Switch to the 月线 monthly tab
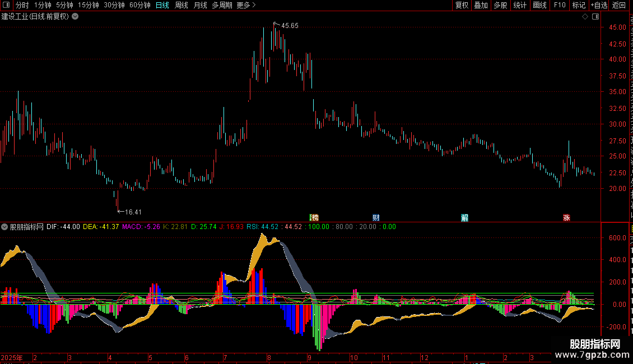 [x=200, y=5]
